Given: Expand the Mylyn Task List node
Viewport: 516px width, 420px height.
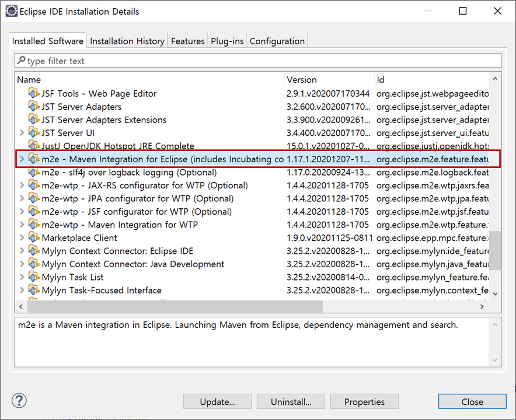Looking at the screenshot, I should [x=22, y=277].
